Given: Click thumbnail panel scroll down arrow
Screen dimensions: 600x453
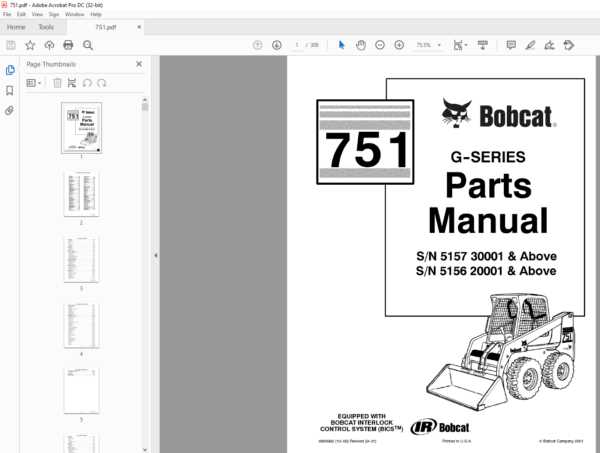Looking at the screenshot, I should [x=145, y=450].
